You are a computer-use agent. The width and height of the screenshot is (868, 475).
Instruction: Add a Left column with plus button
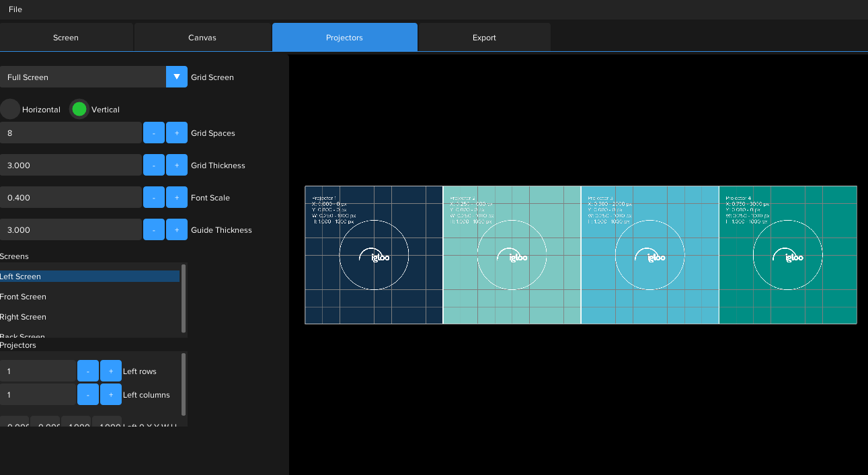[111, 395]
